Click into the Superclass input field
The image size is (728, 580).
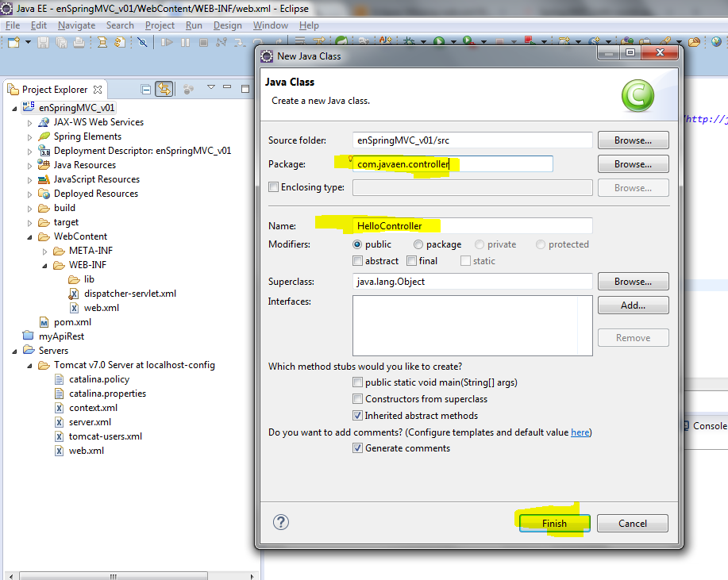[472, 282]
